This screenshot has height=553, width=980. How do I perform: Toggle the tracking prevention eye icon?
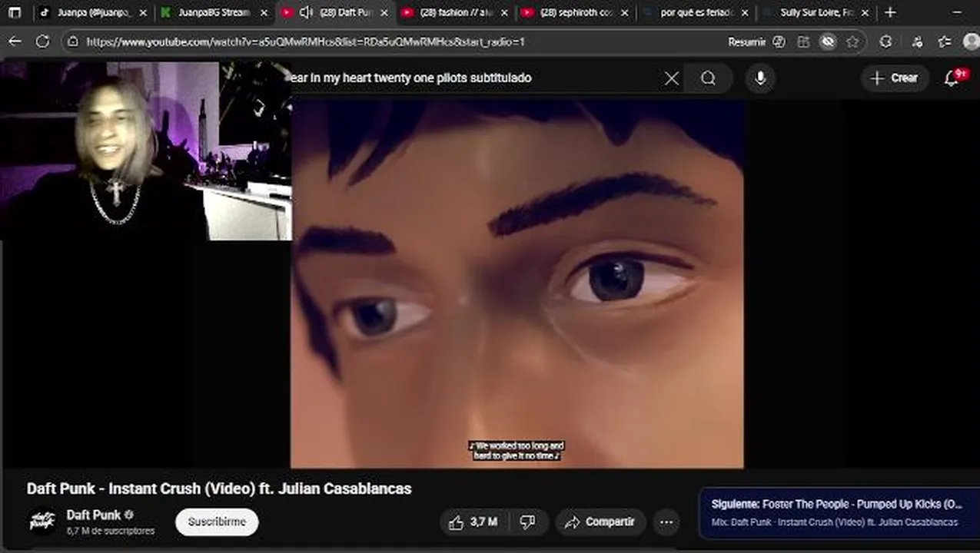pos(828,41)
